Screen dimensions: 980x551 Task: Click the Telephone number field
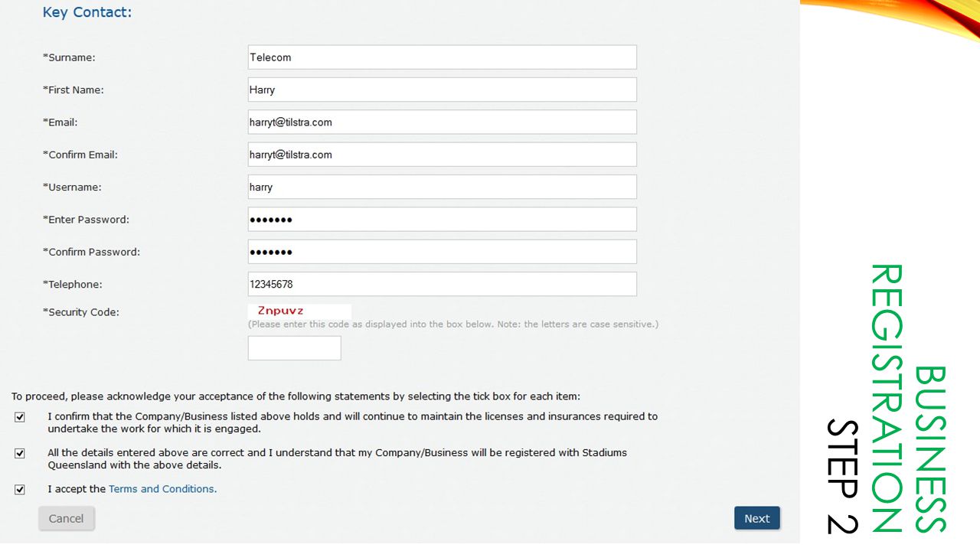tap(442, 284)
